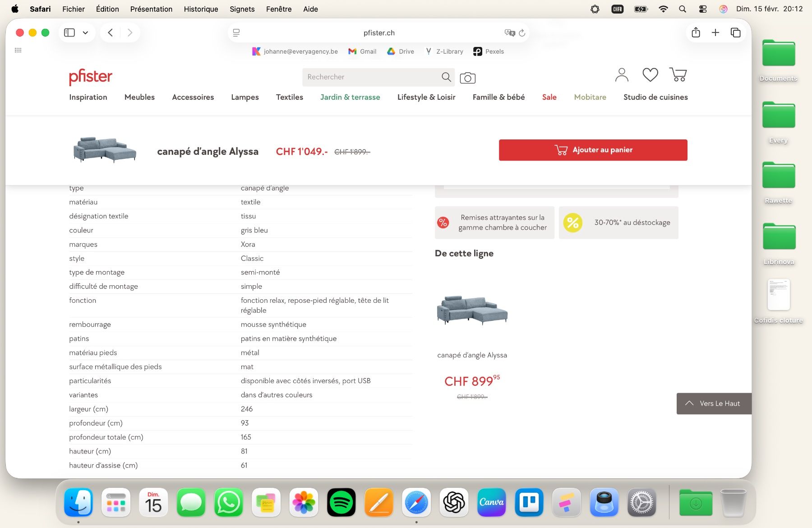The width and height of the screenshot is (812, 528).
Task: Open the Lifestyle & Loisir menu
Action: [x=426, y=97]
